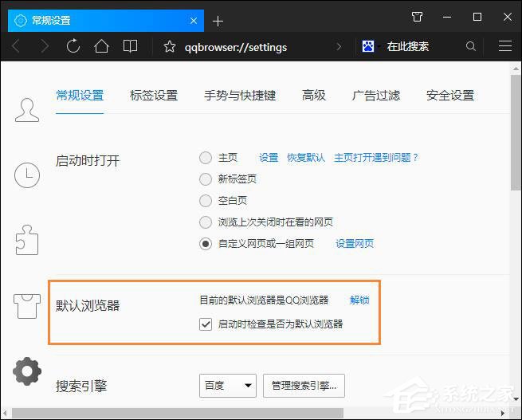
Task: Switch to 广告过滤 tab
Action: coord(376,96)
